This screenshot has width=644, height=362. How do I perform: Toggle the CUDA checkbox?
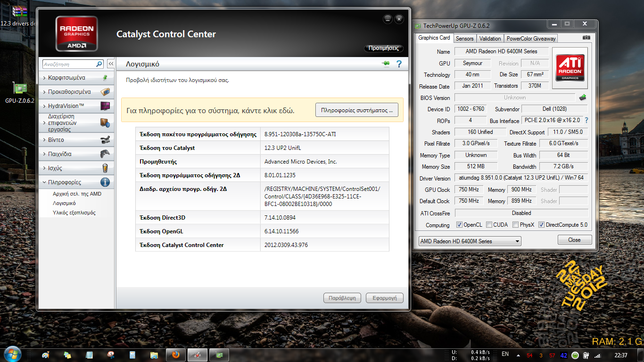tap(489, 225)
